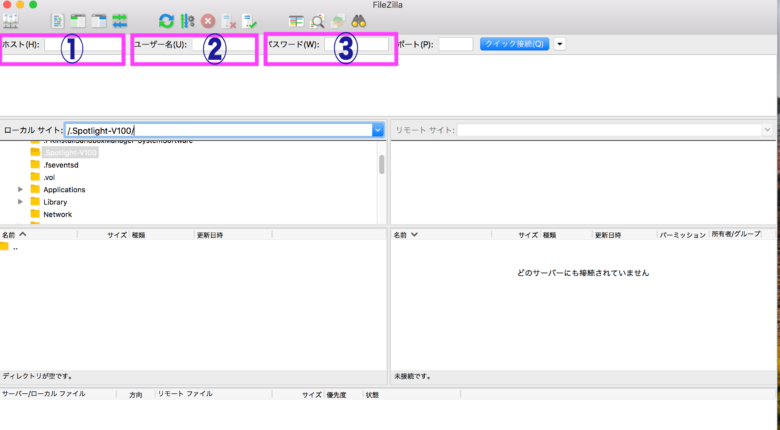Click the サーバー/ローカル ファイル queue column header

58,394
